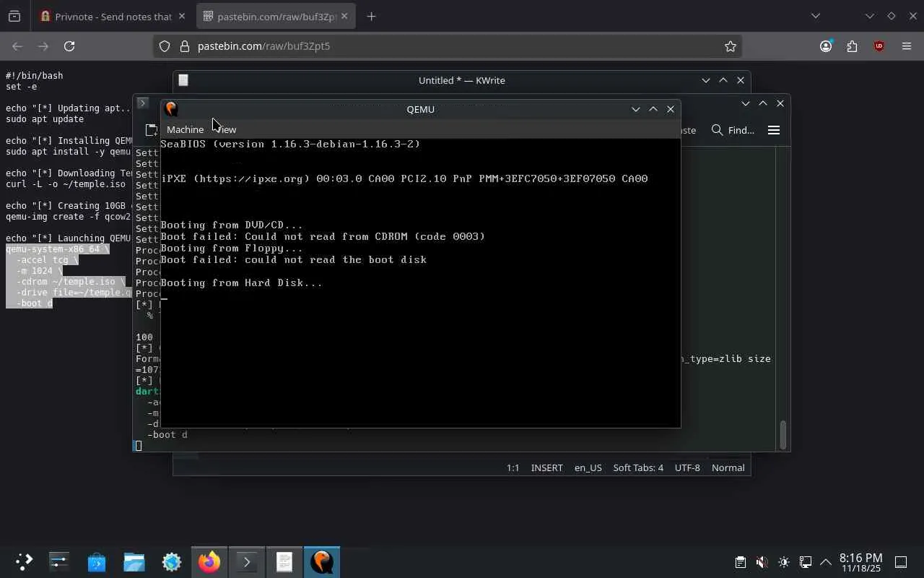
Task: Toggle INSERT mode in KWrite status bar
Action: tap(546, 467)
